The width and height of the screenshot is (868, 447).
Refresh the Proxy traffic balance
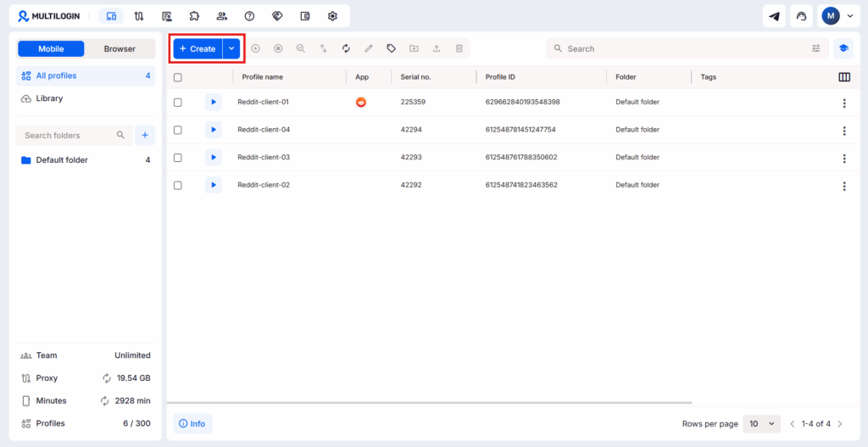(x=106, y=378)
